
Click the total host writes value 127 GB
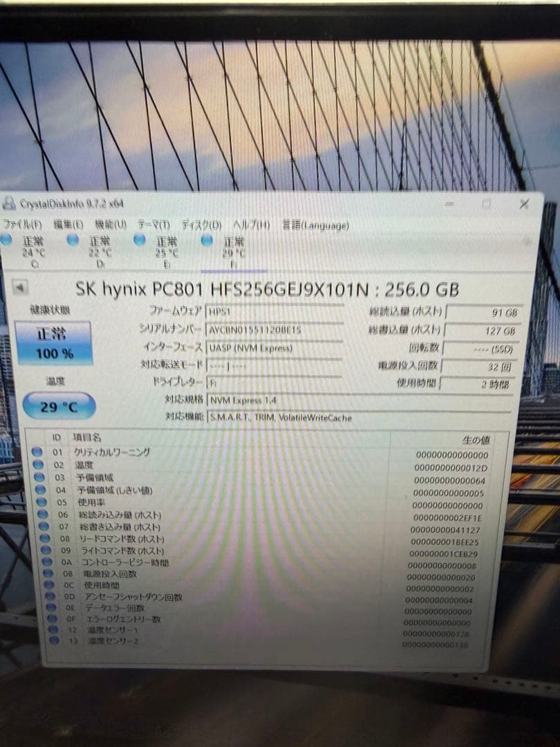[482, 331]
